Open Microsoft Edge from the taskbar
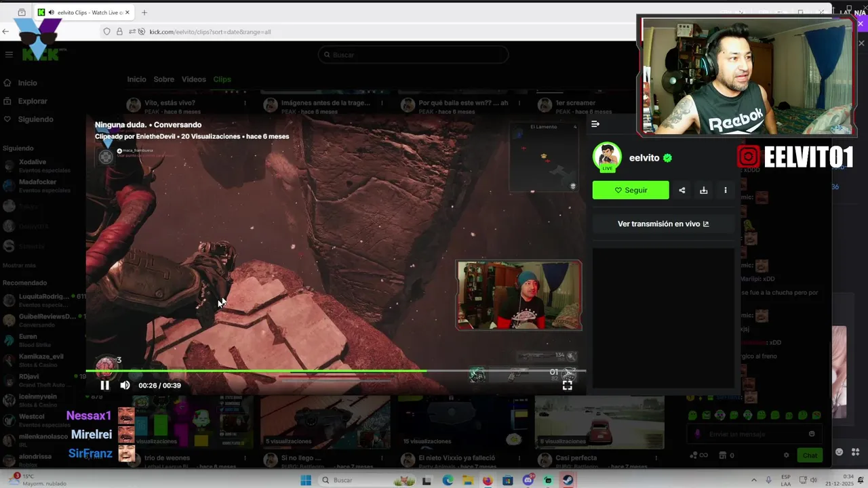868x488 pixels. 447,481
